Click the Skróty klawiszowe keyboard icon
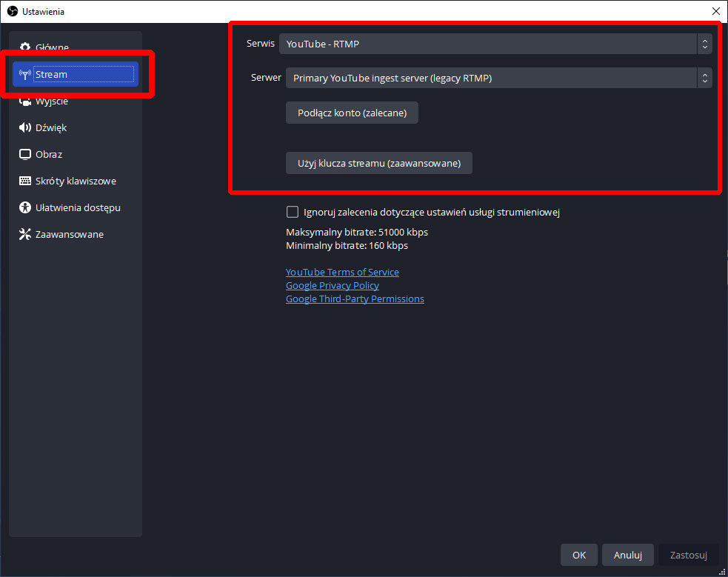The image size is (728, 577). pos(24,181)
